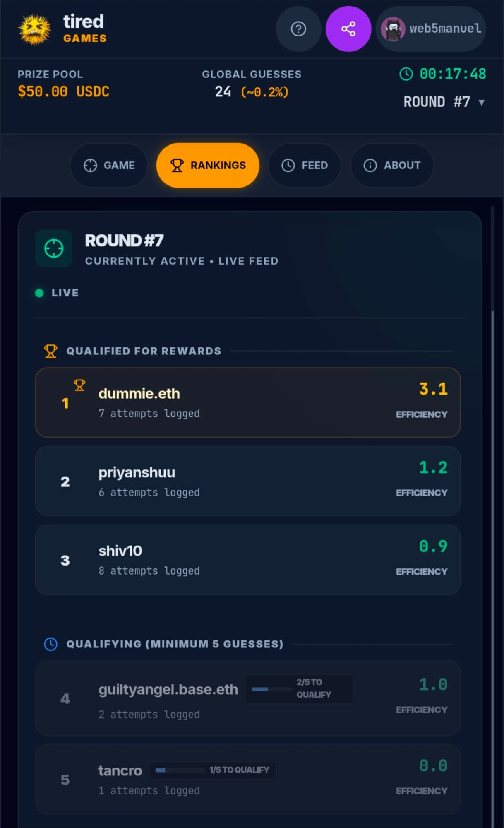Switch to the Game tab
Viewport: 504px width, 828px height.
[x=109, y=165]
